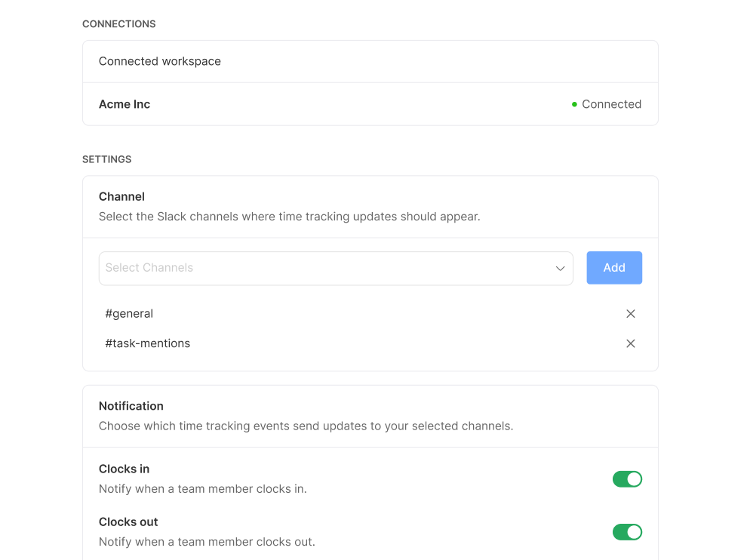The height and width of the screenshot is (560, 747).
Task: Turn off the Clocks out toggle
Action: (627, 532)
